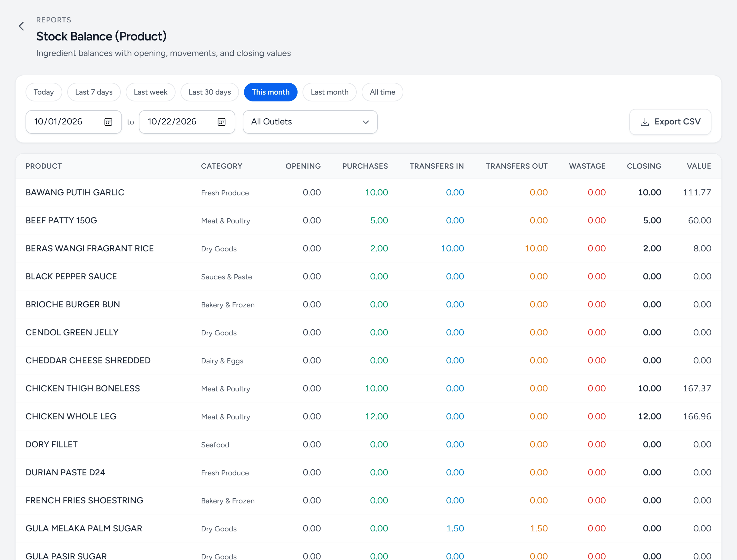
Task: Click the 8.00 value for Beras Wangi
Action: point(702,249)
